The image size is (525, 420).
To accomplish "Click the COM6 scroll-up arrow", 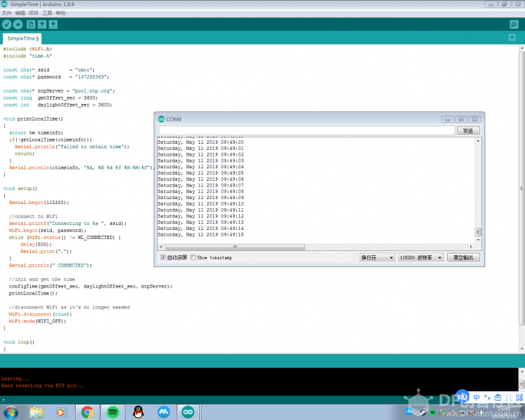I will (x=478, y=141).
